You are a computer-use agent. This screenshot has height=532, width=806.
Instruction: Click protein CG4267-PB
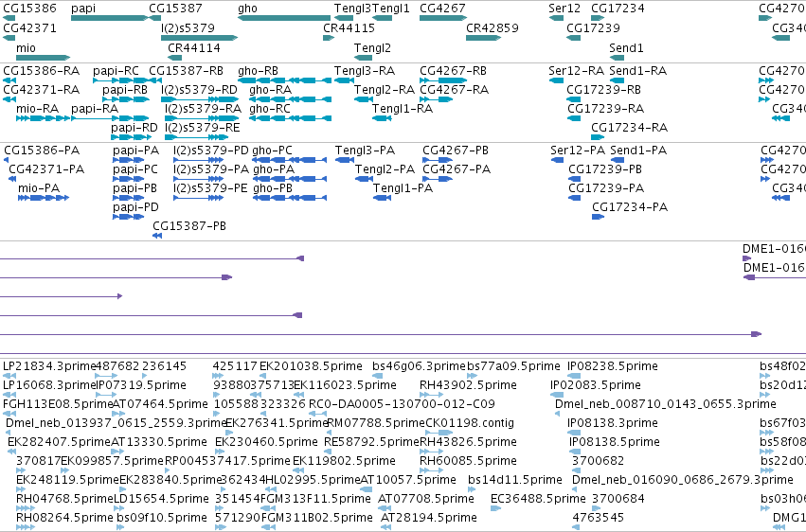438,160
